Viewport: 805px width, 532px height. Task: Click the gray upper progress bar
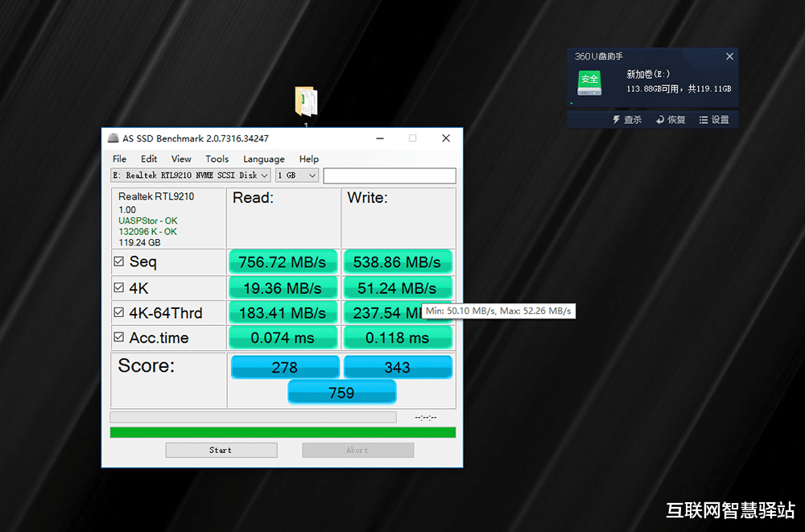pyautogui.click(x=253, y=417)
